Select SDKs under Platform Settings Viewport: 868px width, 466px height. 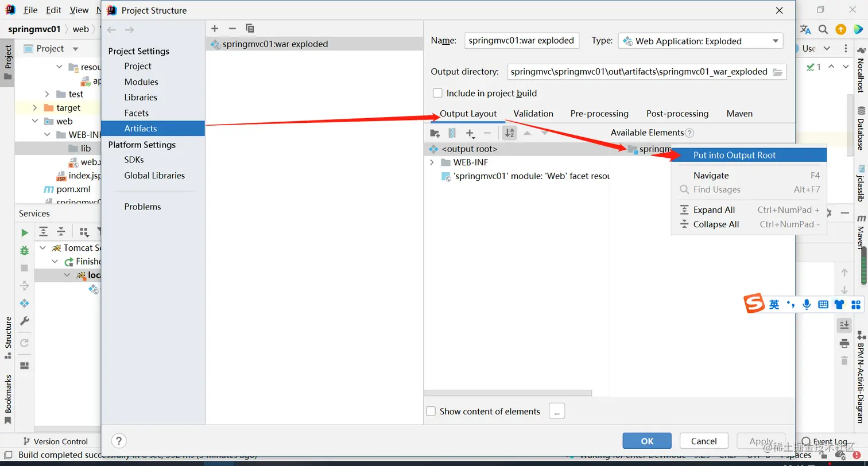[134, 160]
